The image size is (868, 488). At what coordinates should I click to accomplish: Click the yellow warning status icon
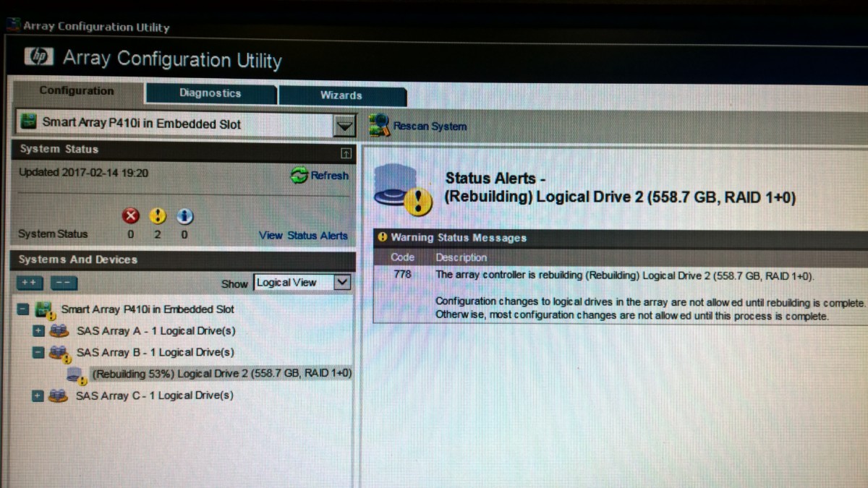(158, 216)
